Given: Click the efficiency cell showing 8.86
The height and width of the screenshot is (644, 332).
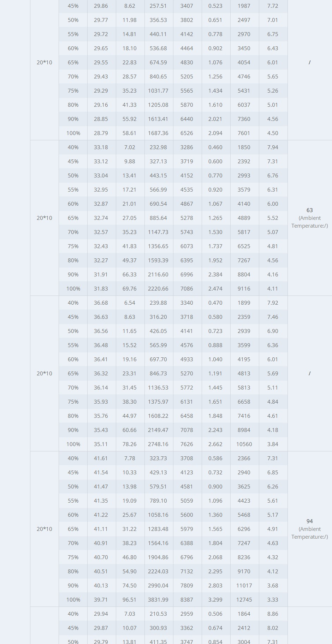Looking at the screenshot, I should [273, 614].
